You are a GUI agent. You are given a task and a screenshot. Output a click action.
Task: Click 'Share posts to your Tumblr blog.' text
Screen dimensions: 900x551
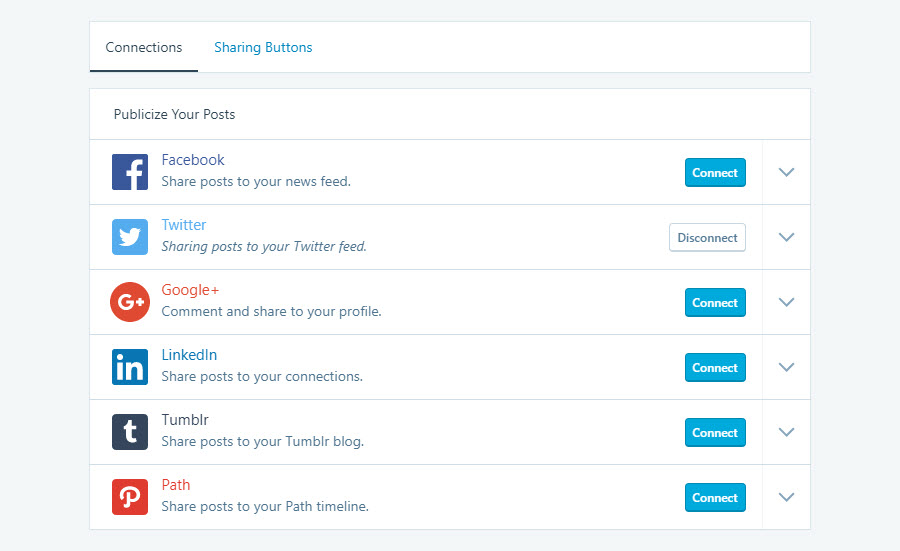coord(263,441)
